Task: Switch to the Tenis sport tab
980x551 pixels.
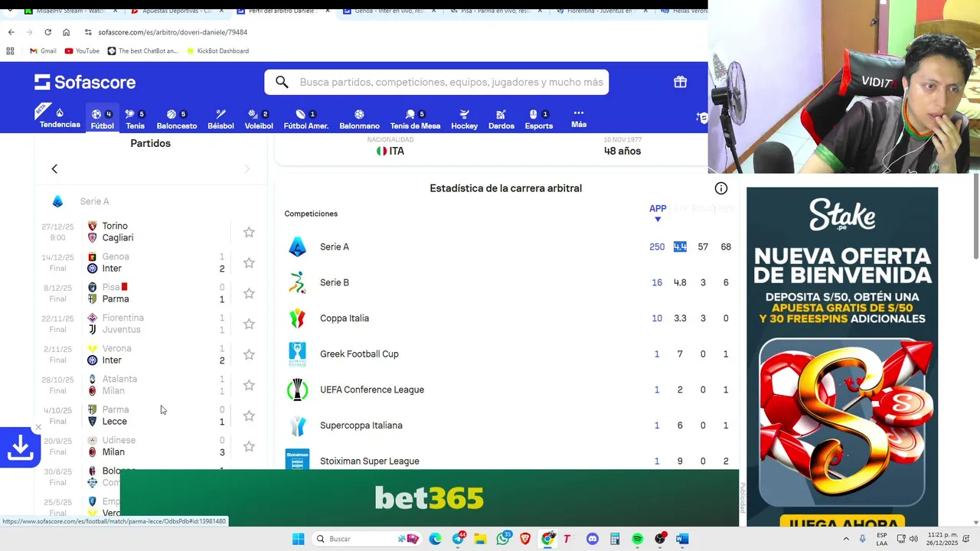Action: tap(135, 119)
